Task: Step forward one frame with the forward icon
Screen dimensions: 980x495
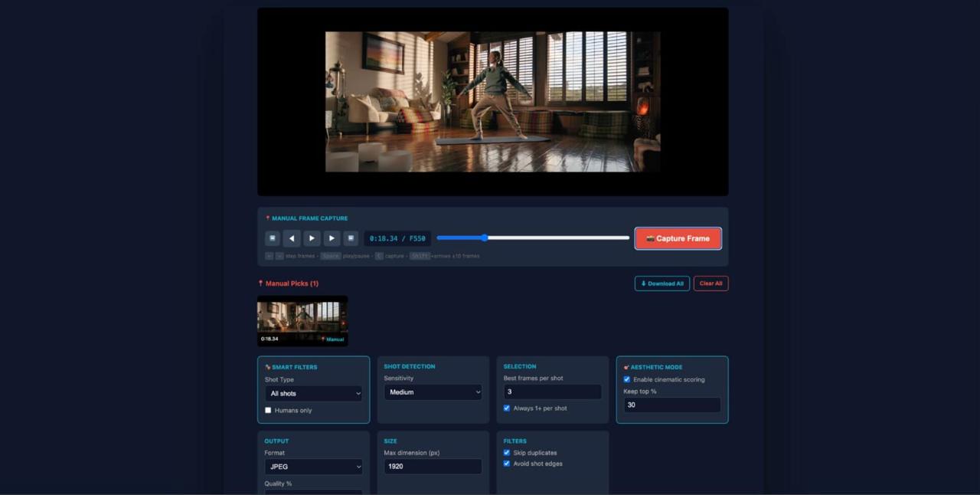Action: (x=332, y=238)
